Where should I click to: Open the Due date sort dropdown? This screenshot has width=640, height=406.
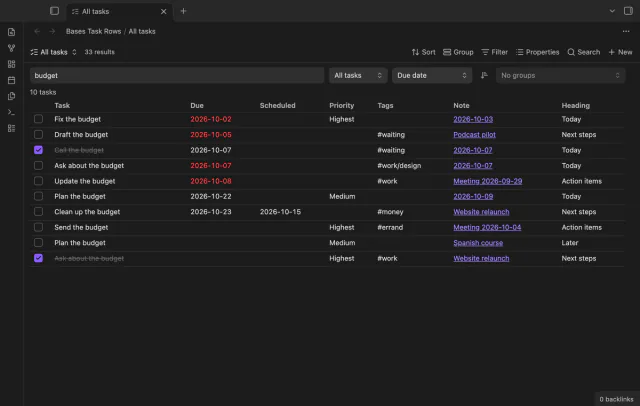click(x=432, y=75)
